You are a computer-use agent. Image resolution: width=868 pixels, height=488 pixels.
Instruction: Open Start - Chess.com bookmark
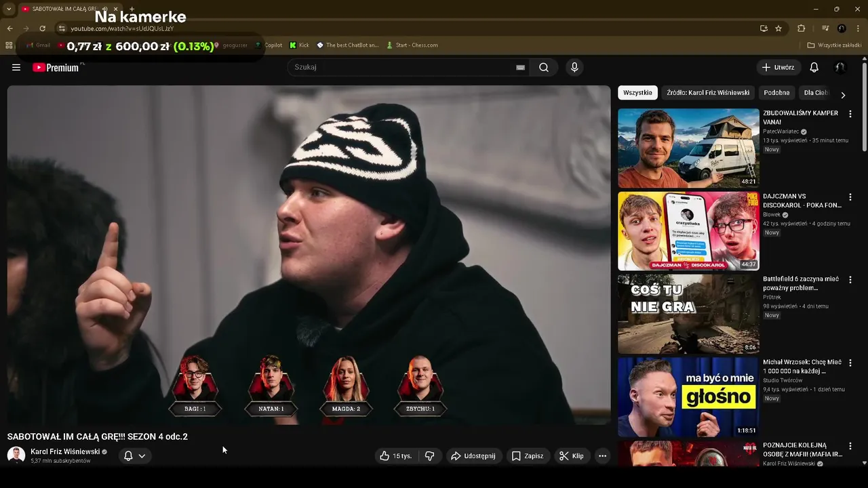(x=412, y=45)
